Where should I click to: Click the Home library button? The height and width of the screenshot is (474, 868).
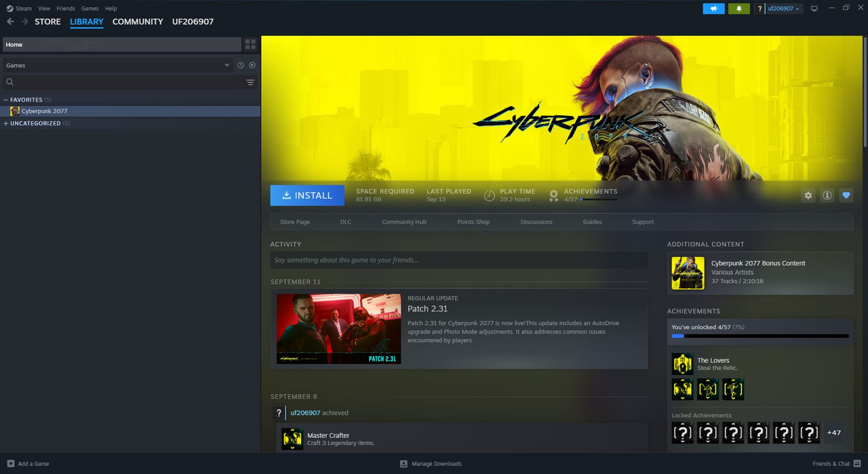[121, 44]
